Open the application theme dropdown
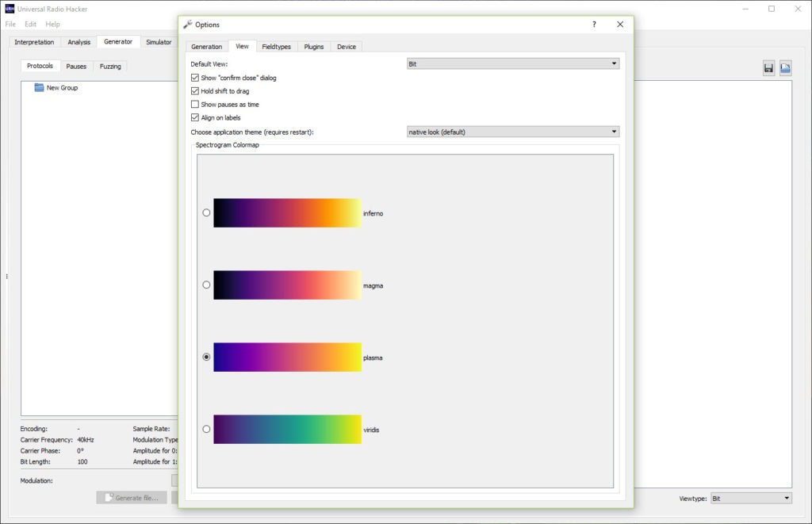Image resolution: width=812 pixels, height=524 pixels. [x=513, y=132]
